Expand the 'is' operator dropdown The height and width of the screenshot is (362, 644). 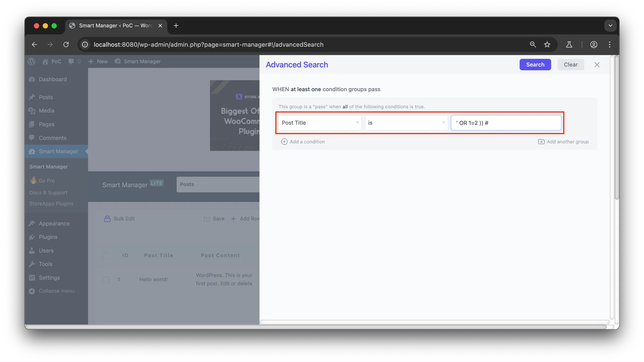point(406,123)
